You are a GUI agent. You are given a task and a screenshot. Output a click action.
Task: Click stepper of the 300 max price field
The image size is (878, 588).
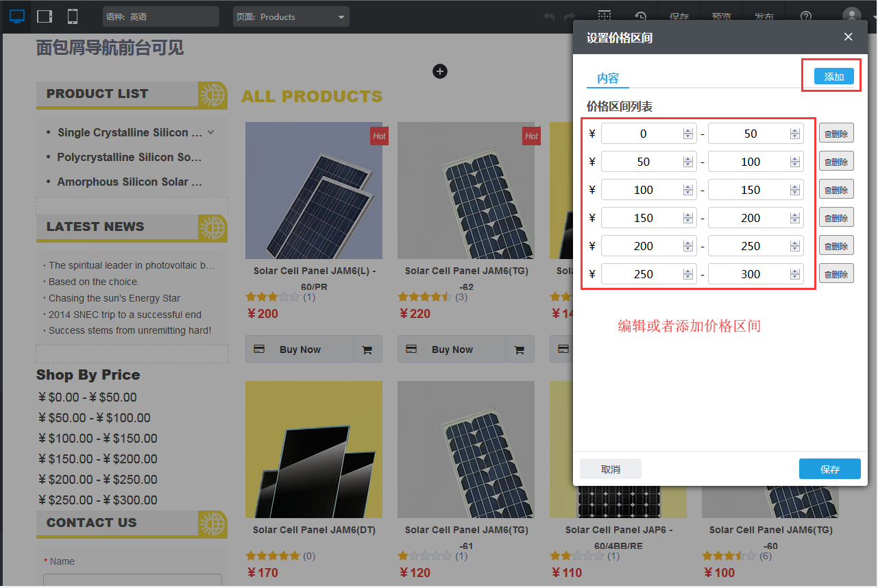(795, 274)
